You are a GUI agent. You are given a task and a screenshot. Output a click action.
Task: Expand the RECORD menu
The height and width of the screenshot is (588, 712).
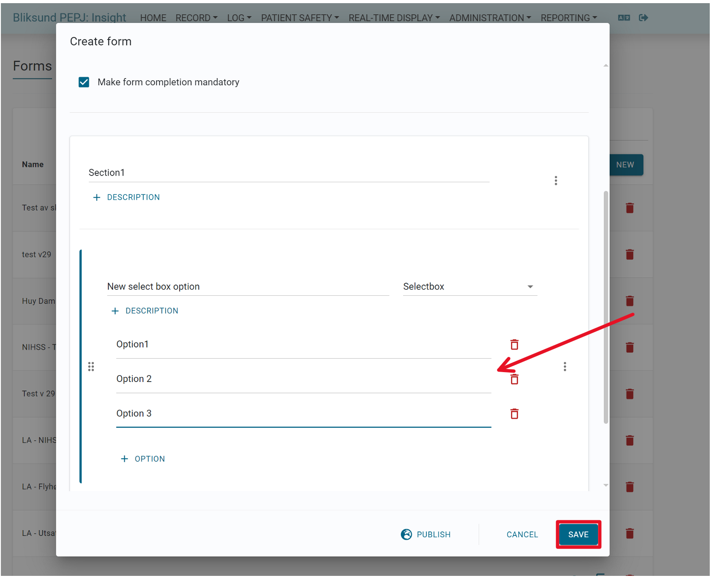click(x=196, y=18)
